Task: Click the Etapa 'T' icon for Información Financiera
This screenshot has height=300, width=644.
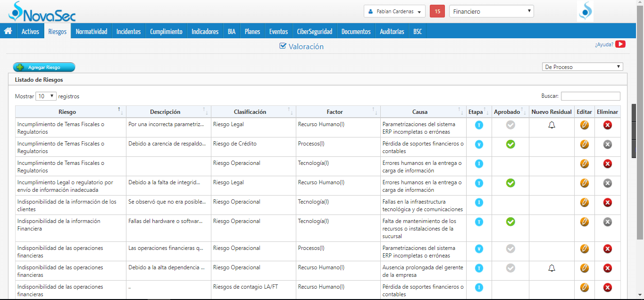Action: 479,222
